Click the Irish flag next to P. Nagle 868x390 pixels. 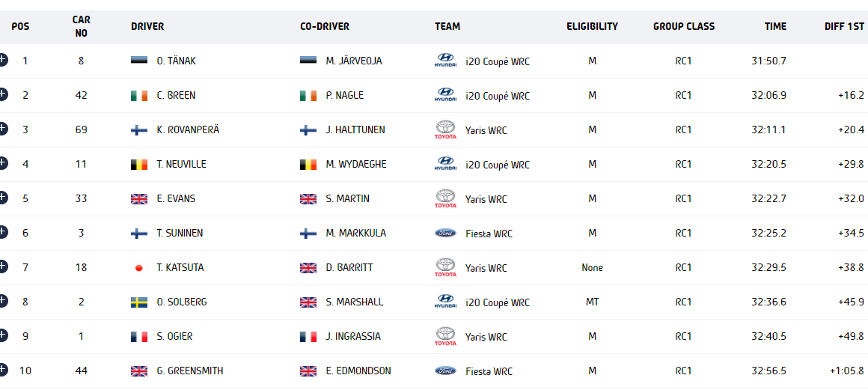308,95
